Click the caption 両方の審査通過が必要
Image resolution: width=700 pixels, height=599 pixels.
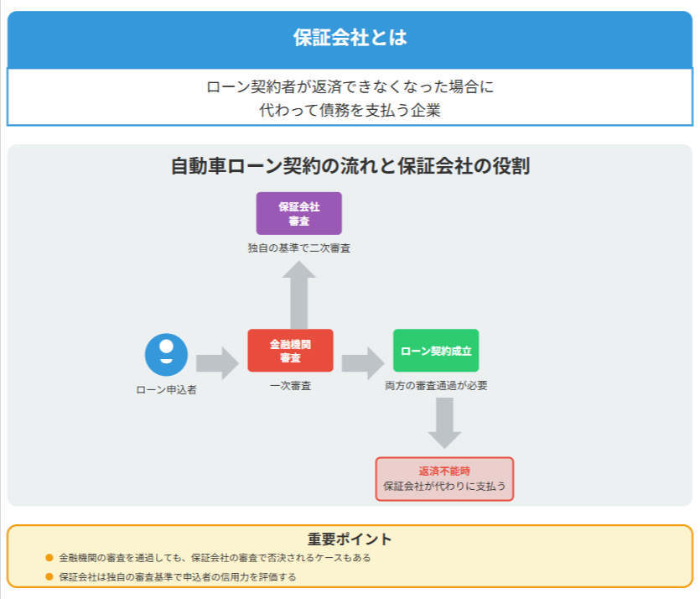tap(436, 385)
